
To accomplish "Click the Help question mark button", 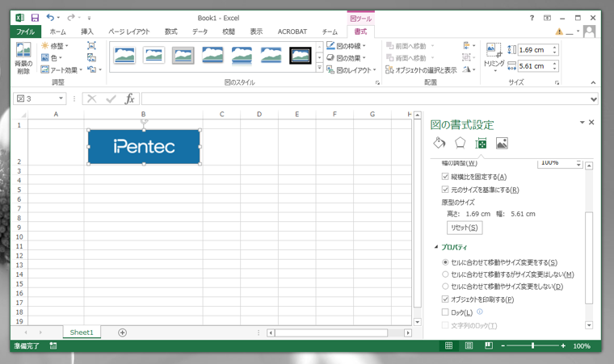I will (532, 18).
